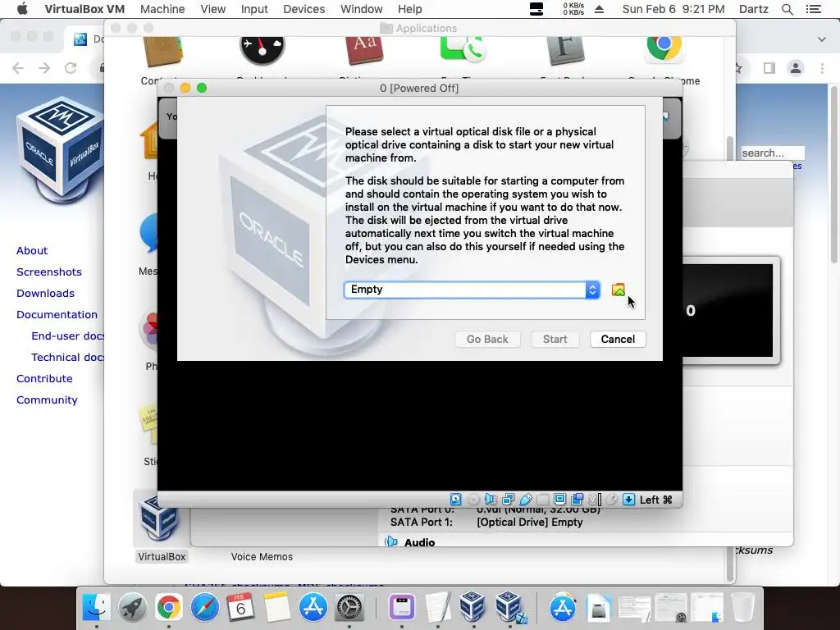Click the Chrome side panel icon

(x=769, y=68)
